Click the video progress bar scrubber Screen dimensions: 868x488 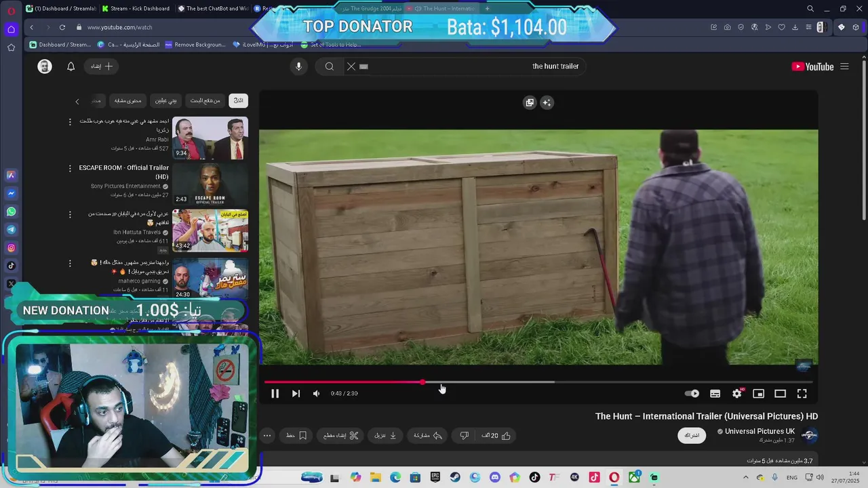pyautogui.click(x=422, y=382)
